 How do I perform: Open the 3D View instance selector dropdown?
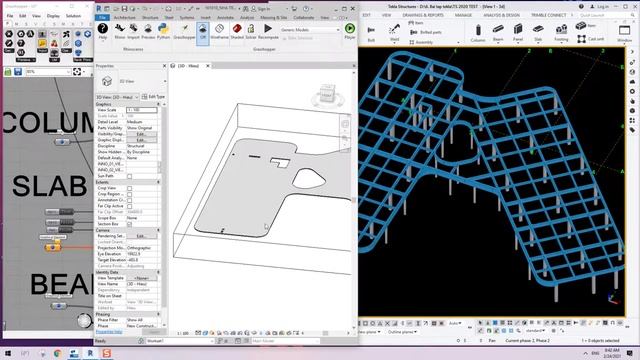point(117,97)
